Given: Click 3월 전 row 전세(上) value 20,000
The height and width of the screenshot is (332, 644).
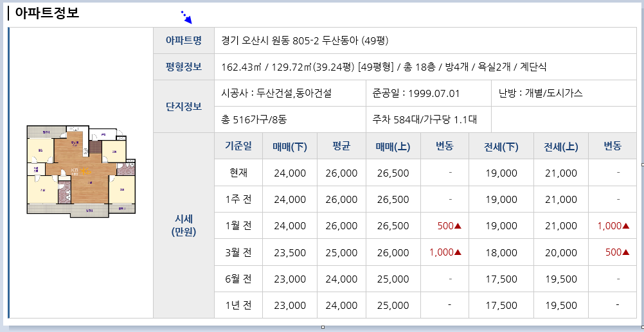Looking at the screenshot, I should (561, 252).
